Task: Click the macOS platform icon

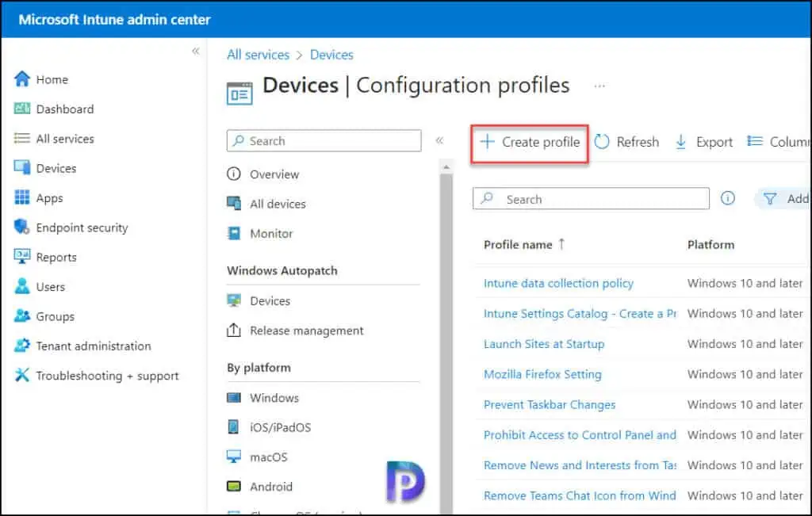Action: point(234,457)
